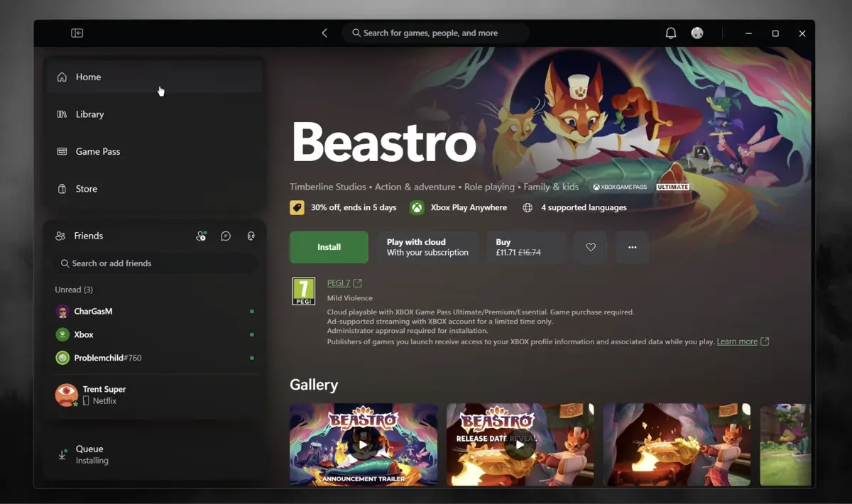
Task: Click the Friends heading
Action: [x=89, y=236]
